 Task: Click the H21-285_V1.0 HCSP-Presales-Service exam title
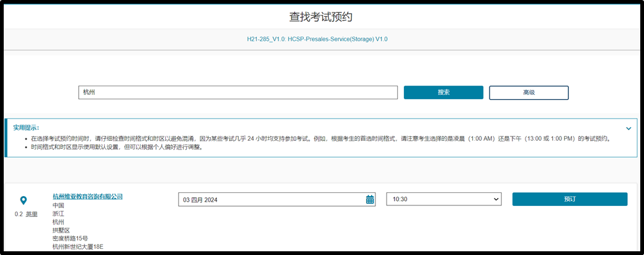(317, 40)
